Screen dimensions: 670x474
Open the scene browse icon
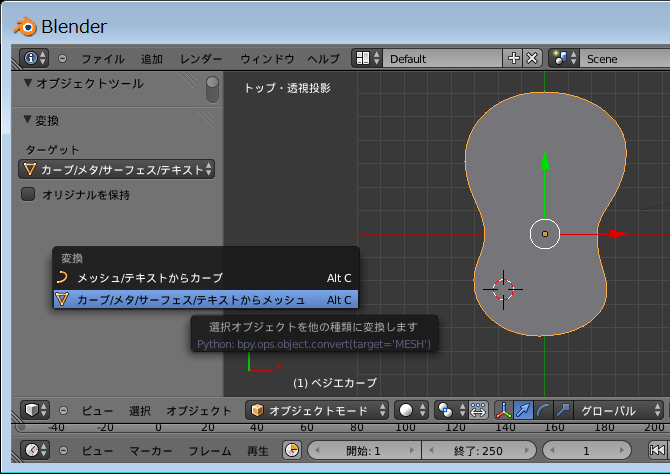point(564,58)
